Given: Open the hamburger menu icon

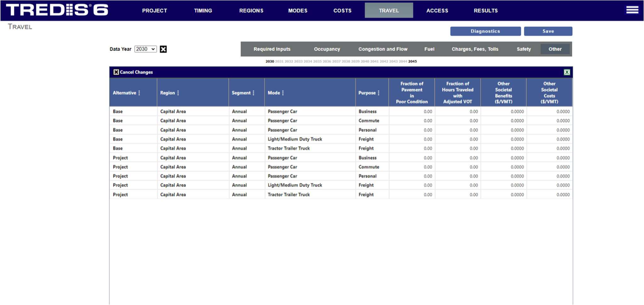Looking at the screenshot, I should [632, 10].
